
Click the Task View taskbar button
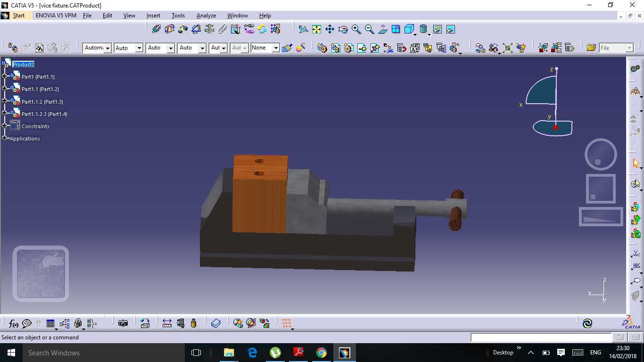coord(196,353)
